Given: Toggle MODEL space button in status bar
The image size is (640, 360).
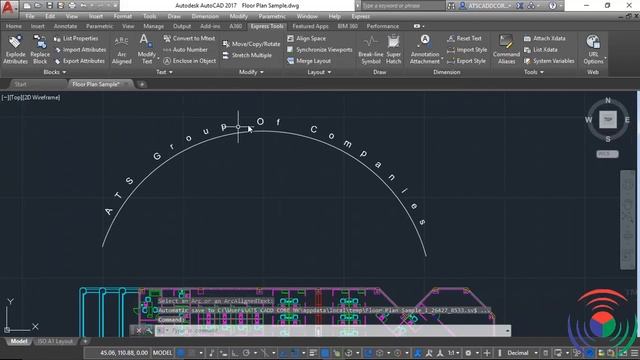Looking at the screenshot, I should [162, 353].
